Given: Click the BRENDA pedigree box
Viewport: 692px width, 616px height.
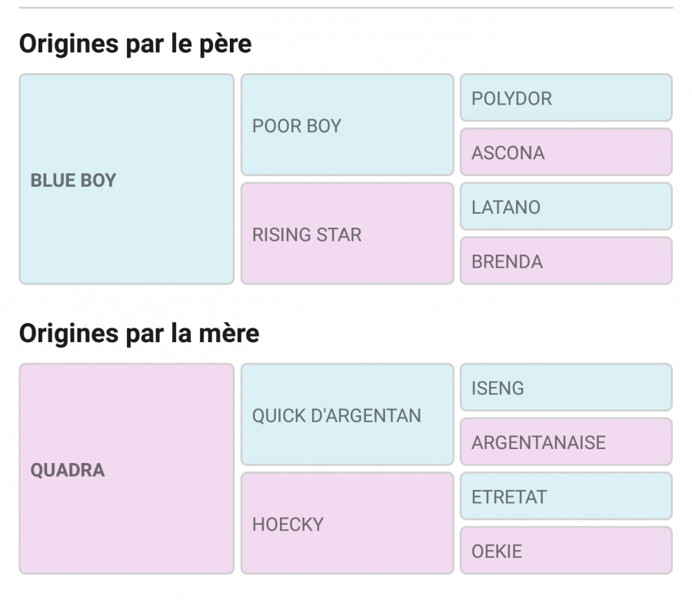Looking at the screenshot, I should pos(566,261).
